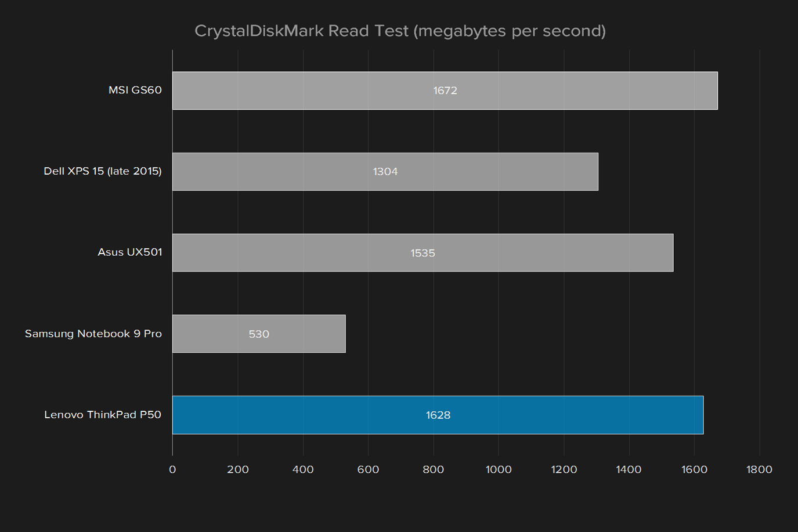The image size is (798, 532).
Task: Select the Dell XPS 15 bar
Action: click(x=385, y=172)
